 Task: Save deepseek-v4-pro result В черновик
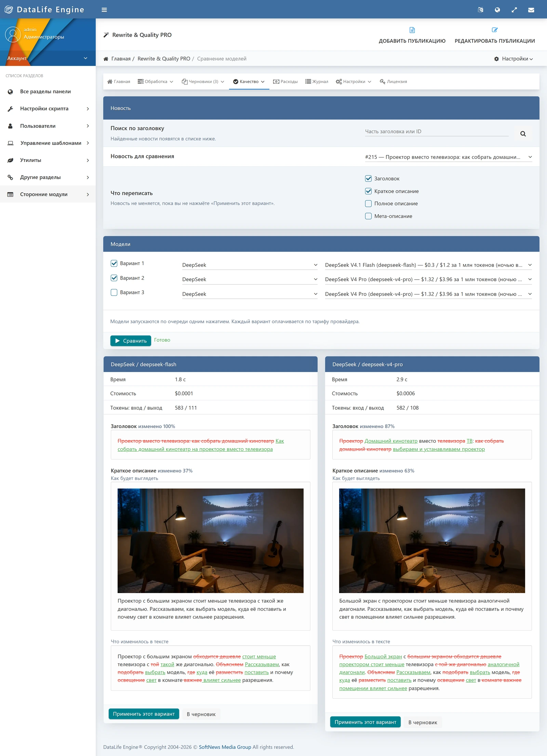click(x=423, y=722)
